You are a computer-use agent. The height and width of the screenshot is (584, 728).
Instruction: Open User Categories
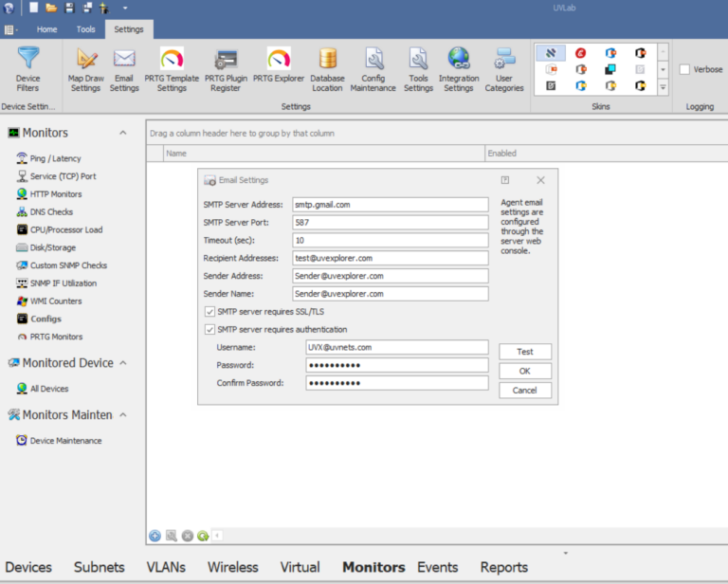click(504, 69)
